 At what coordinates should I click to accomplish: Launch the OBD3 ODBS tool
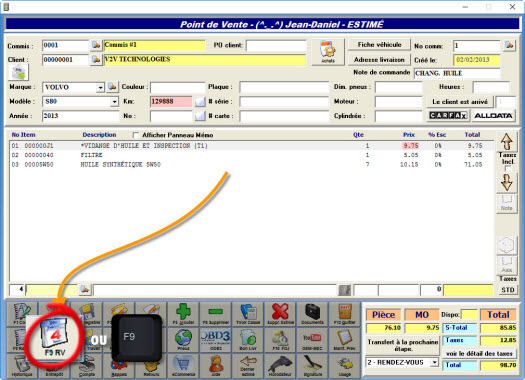click(216, 340)
